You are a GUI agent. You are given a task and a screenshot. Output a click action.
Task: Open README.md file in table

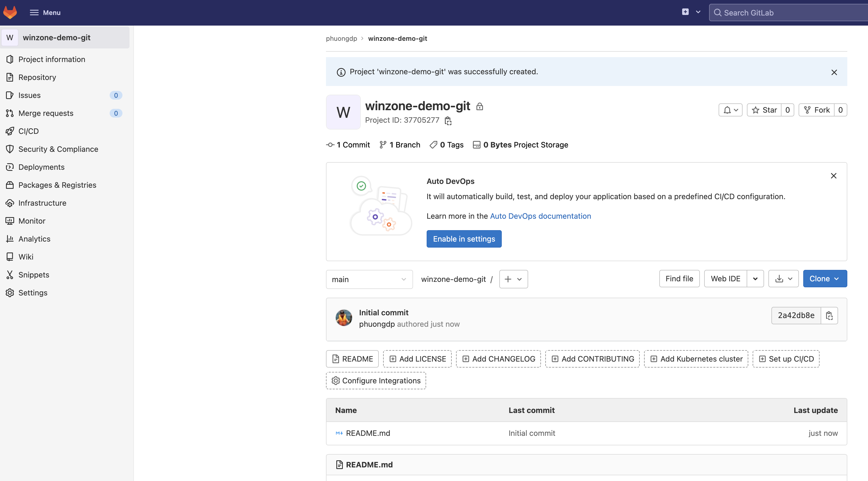tap(368, 433)
